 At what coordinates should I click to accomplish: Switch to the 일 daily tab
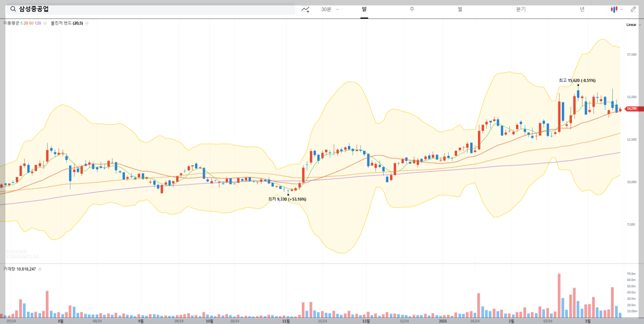[x=364, y=9]
